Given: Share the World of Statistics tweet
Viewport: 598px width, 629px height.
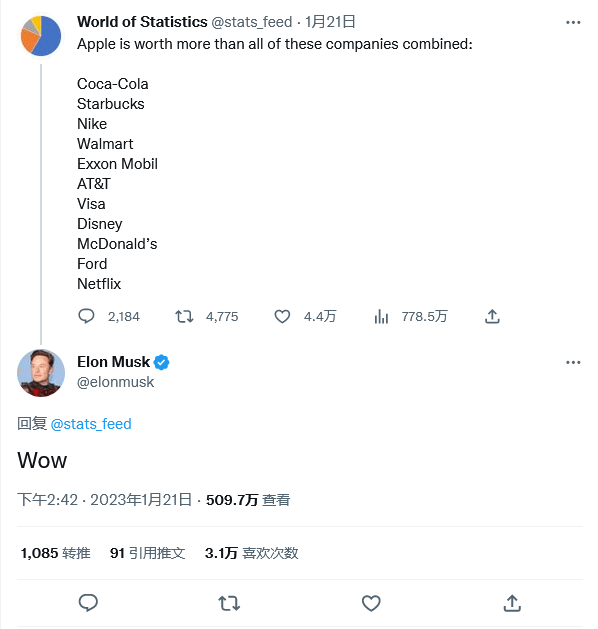Looking at the screenshot, I should coord(492,317).
